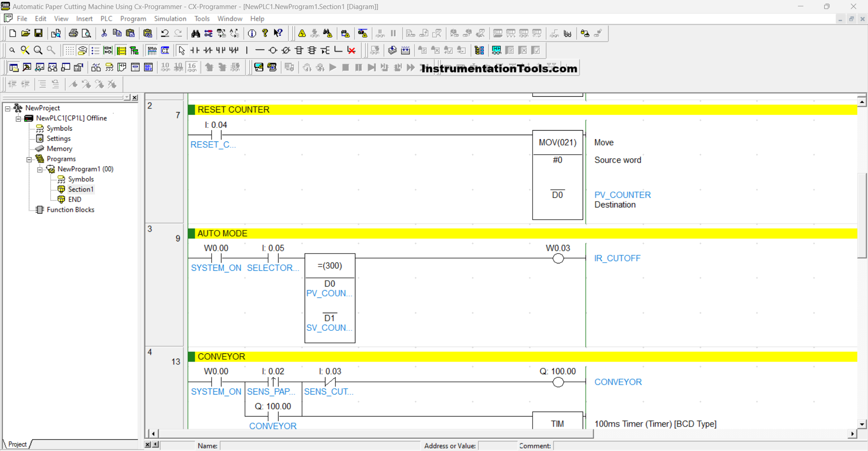Open Help with the yellow question mark icon

point(265,33)
